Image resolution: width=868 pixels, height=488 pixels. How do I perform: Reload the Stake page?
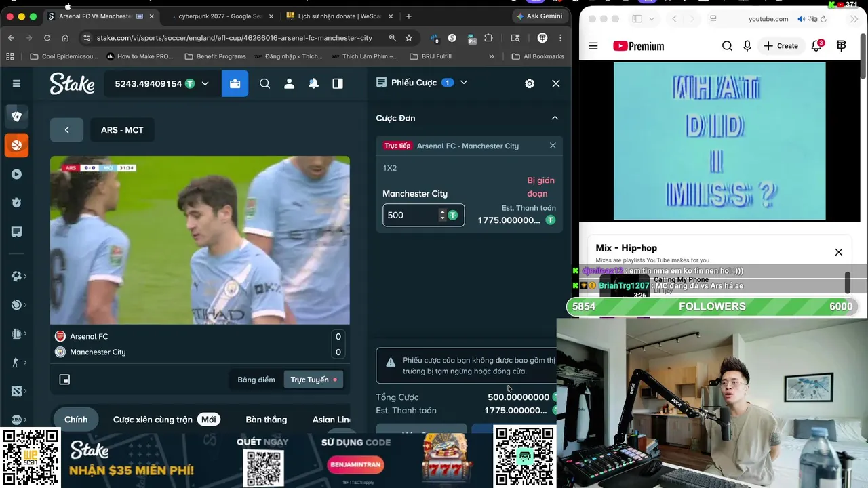point(47,38)
